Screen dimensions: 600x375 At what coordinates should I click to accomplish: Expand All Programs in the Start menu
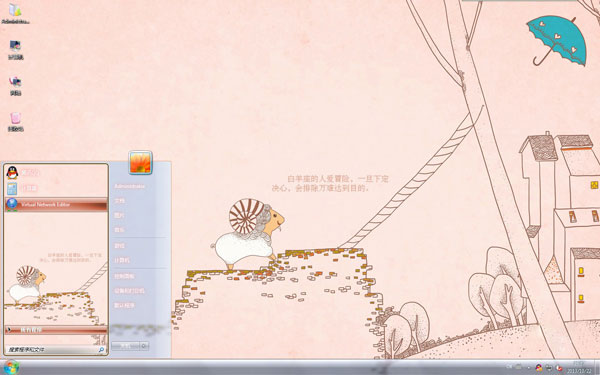tap(56, 330)
